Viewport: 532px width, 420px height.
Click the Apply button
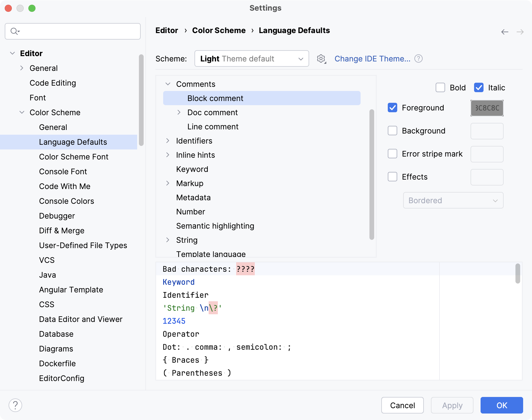[x=452, y=405]
